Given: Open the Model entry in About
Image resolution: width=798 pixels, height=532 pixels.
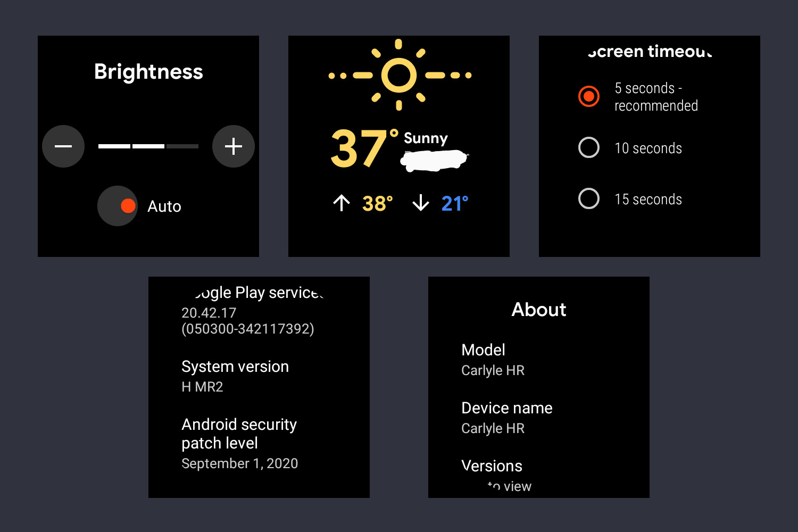Looking at the screenshot, I should [493, 360].
